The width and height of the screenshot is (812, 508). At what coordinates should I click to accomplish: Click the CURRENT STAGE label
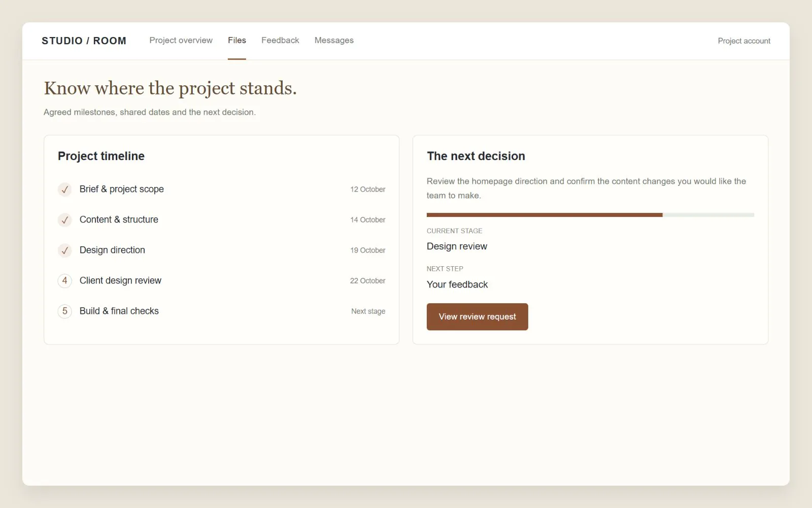pos(454,231)
